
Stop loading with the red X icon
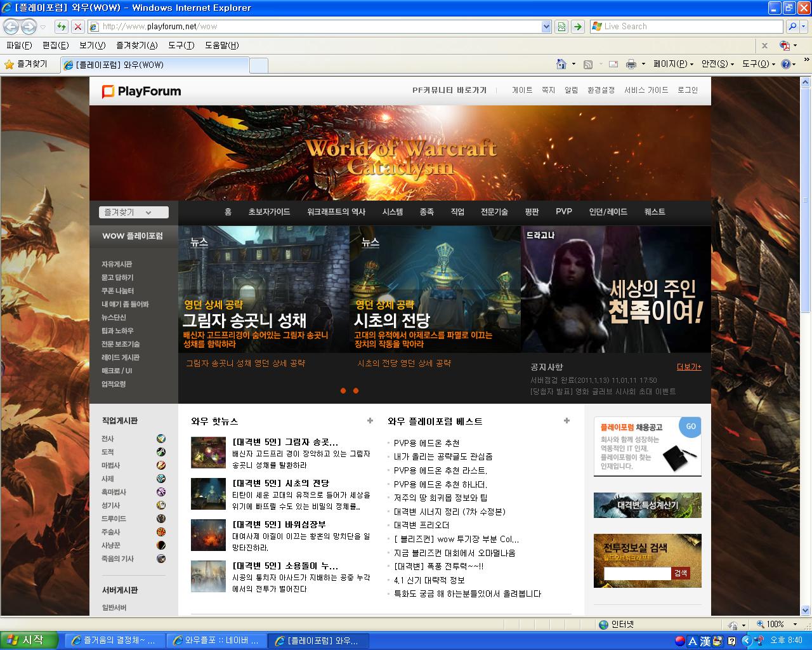77,27
